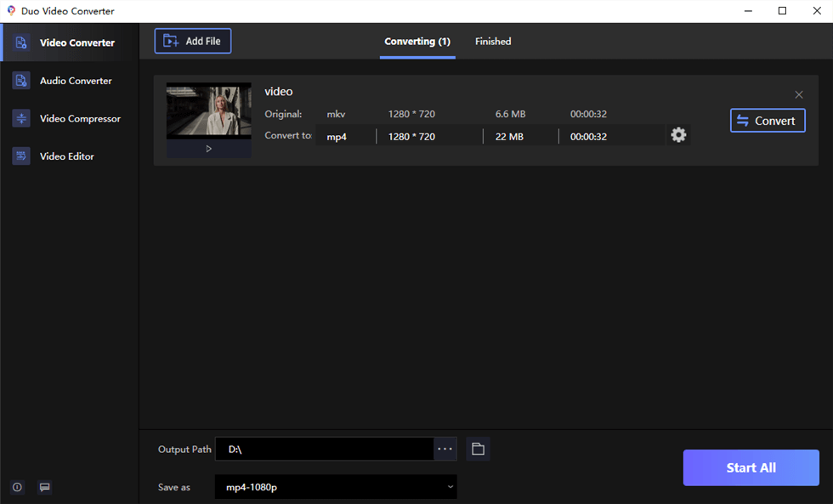This screenshot has height=504, width=833.
Task: Open the Video Compressor tool
Action: (x=70, y=118)
